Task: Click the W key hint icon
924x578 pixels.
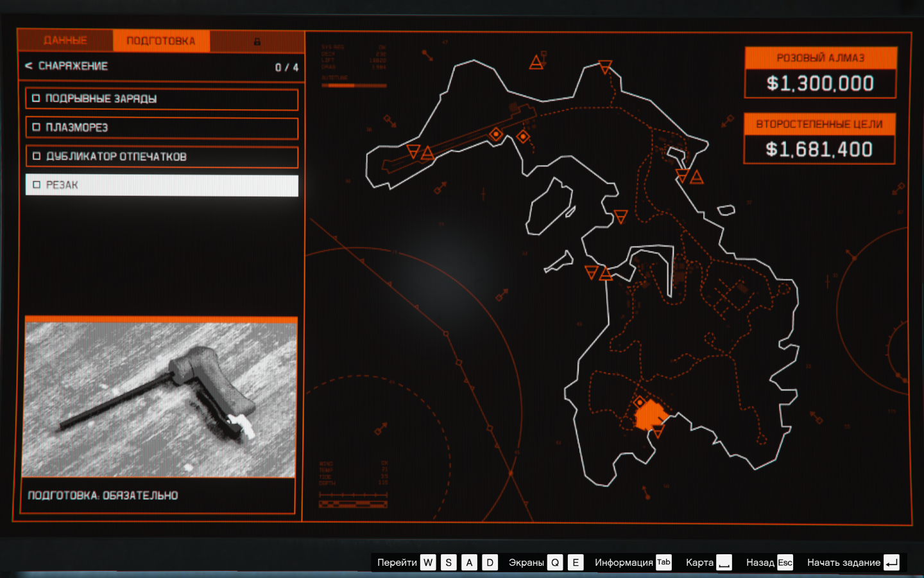Action: point(428,563)
